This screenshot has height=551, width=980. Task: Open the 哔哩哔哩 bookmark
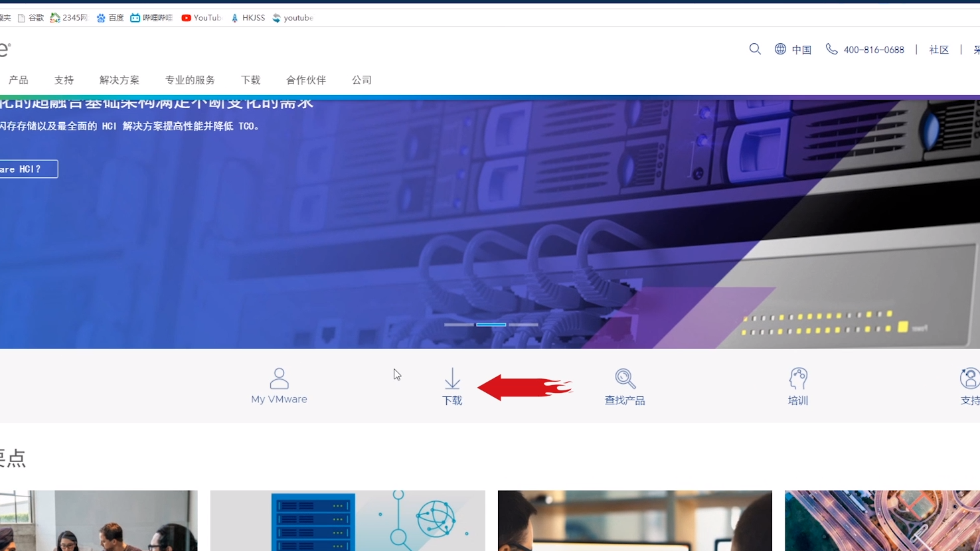pyautogui.click(x=151, y=18)
